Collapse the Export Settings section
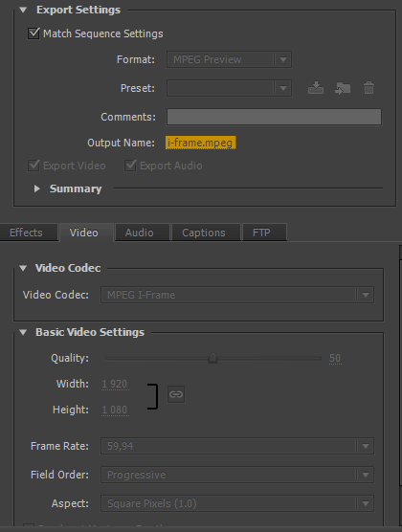402x532 pixels. pos(23,10)
